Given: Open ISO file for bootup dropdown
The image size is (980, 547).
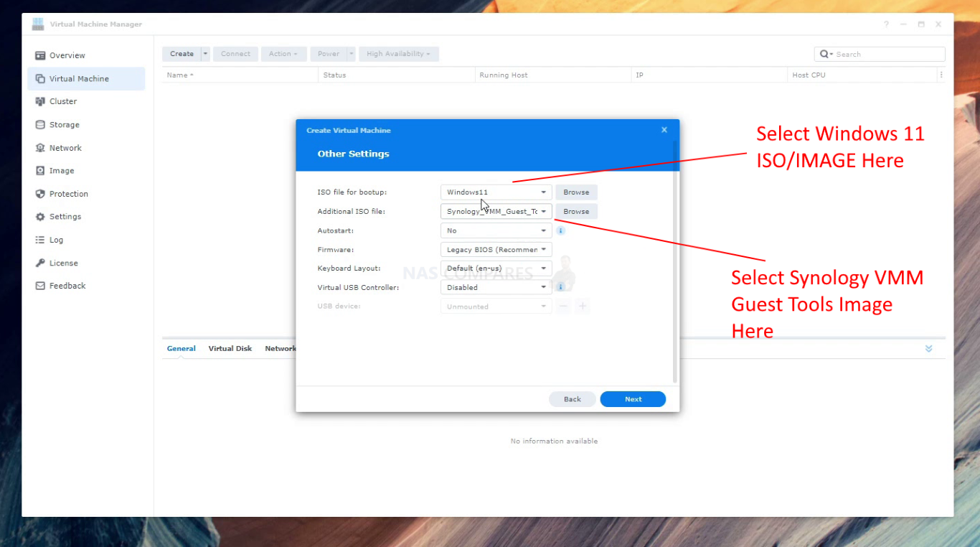Looking at the screenshot, I should (496, 192).
